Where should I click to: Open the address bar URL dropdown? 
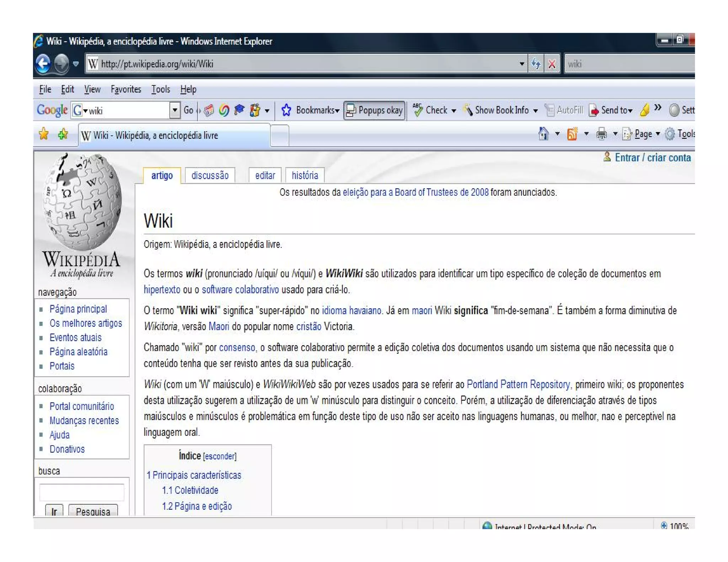coord(521,64)
